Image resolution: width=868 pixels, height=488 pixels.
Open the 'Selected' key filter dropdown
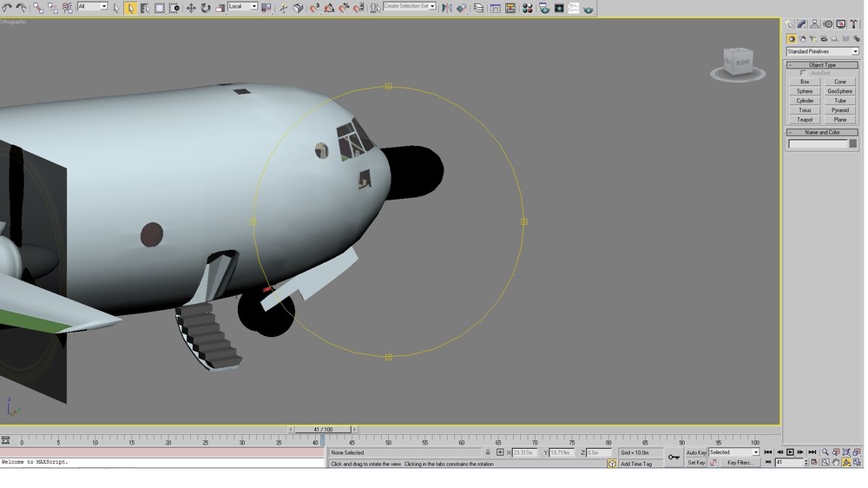(734, 452)
